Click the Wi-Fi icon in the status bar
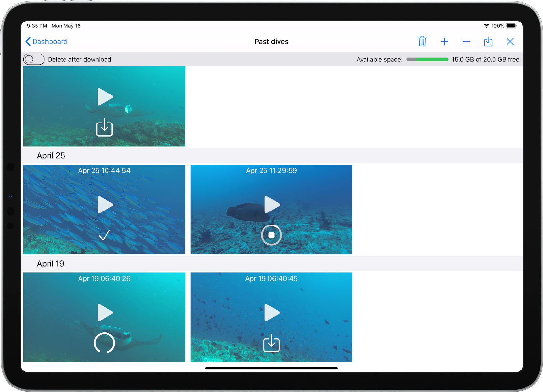Screen dimensions: 543x392 tap(487, 25)
